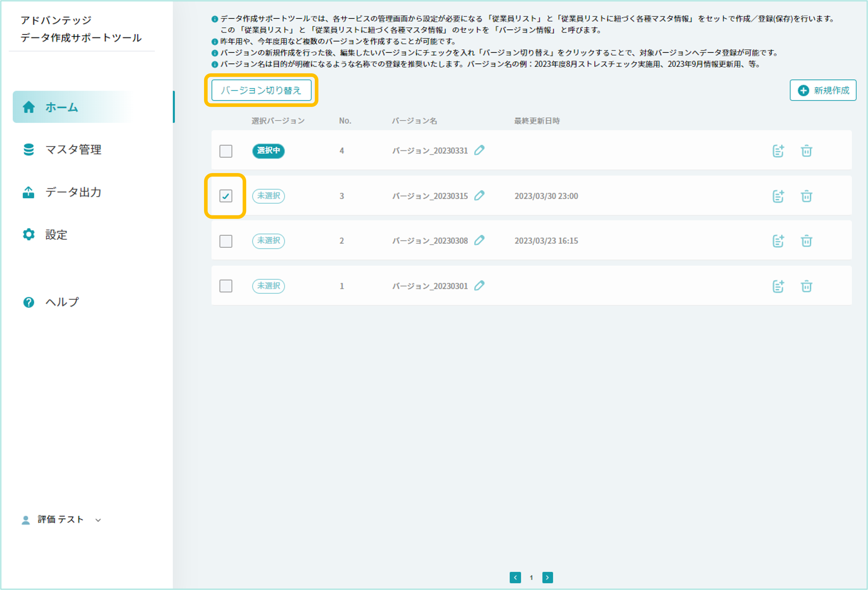The height and width of the screenshot is (590, 868).
Task: Click the データ作成サポートツール title text
Action: point(81,38)
